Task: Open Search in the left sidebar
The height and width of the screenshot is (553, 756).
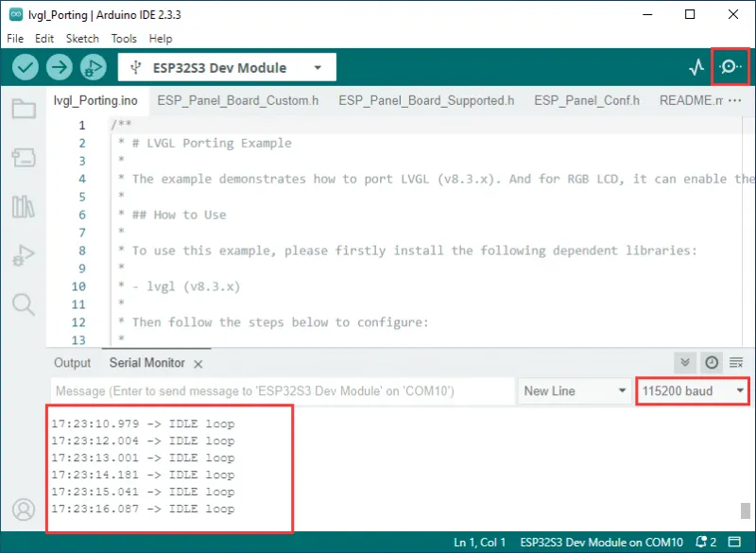Action: point(24,304)
